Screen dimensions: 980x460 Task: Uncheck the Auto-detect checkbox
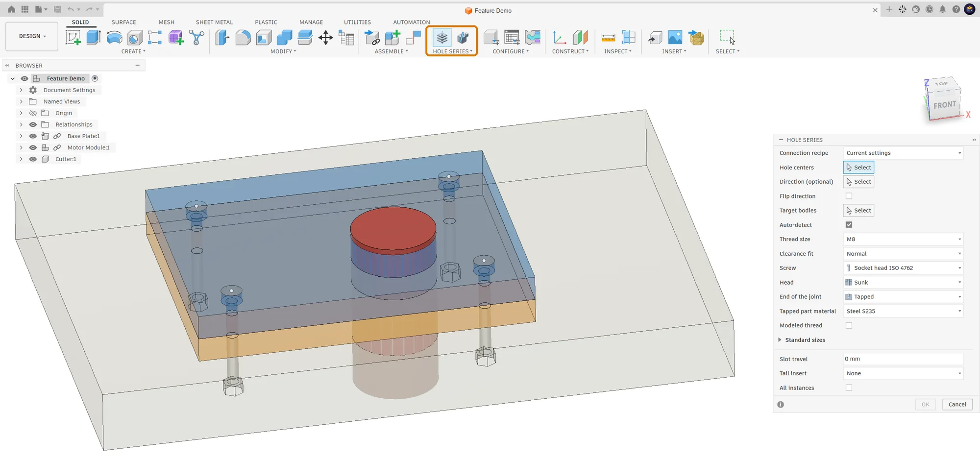[849, 225]
